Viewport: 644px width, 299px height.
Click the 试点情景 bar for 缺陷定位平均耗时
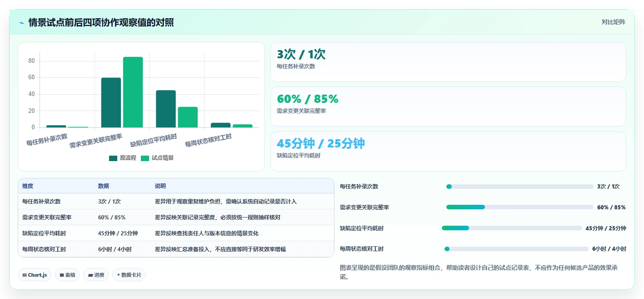pos(188,117)
